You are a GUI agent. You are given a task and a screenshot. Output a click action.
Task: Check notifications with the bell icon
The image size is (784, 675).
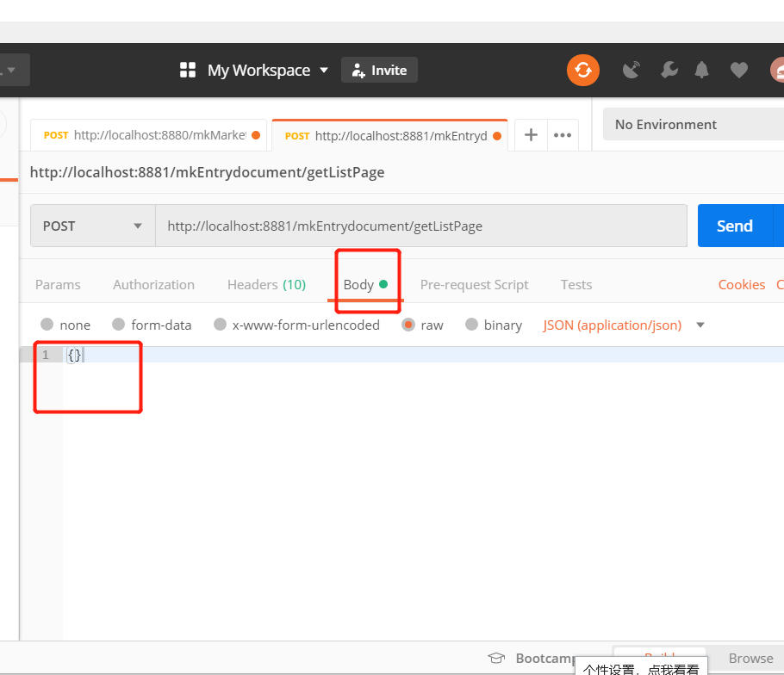(703, 70)
